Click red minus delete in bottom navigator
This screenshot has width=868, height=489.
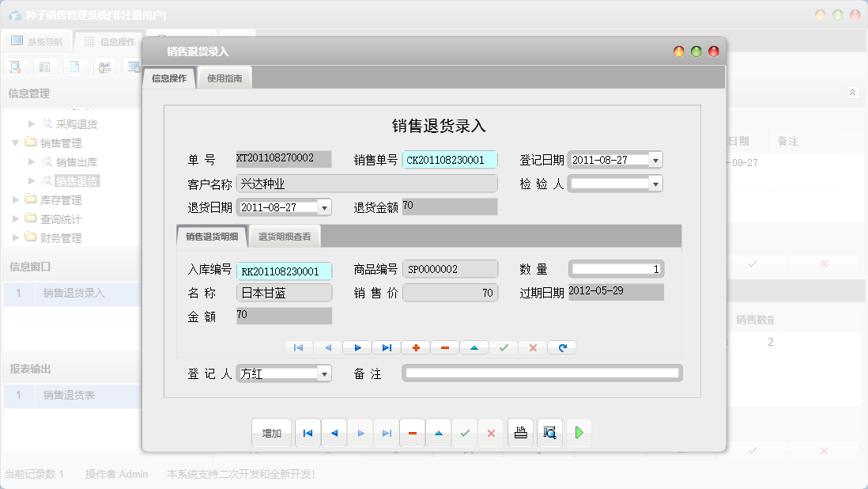412,433
